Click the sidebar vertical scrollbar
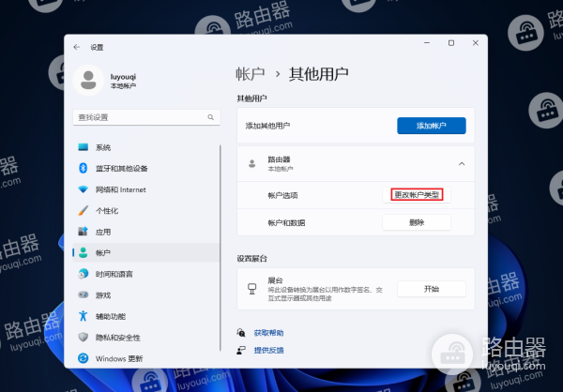The width and height of the screenshot is (563, 392). tap(221, 248)
